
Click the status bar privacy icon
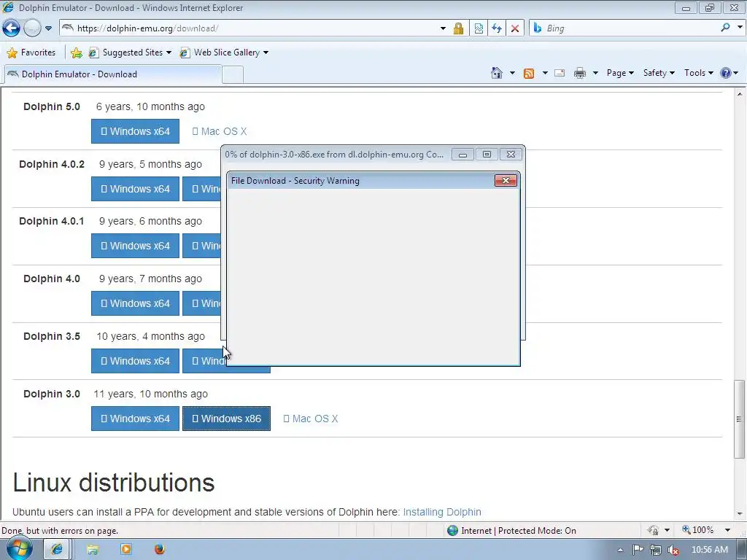(653, 530)
